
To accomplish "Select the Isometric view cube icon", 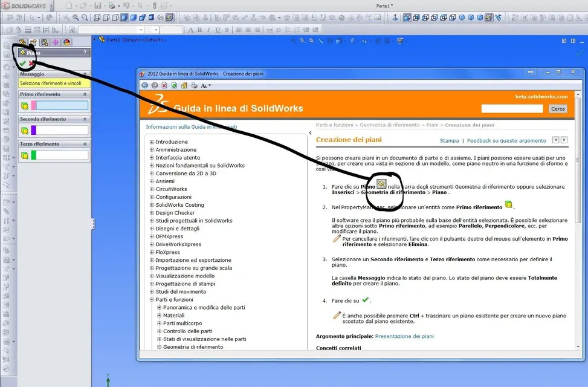I will (462, 18).
